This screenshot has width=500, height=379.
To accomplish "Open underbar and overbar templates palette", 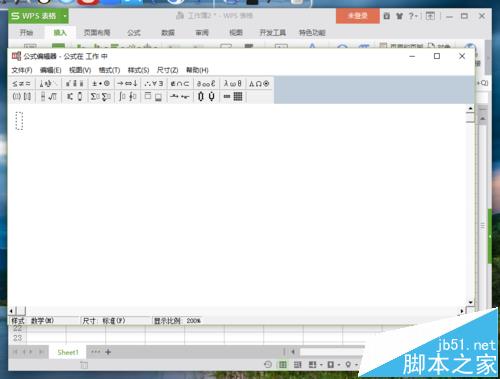I will [x=154, y=97].
